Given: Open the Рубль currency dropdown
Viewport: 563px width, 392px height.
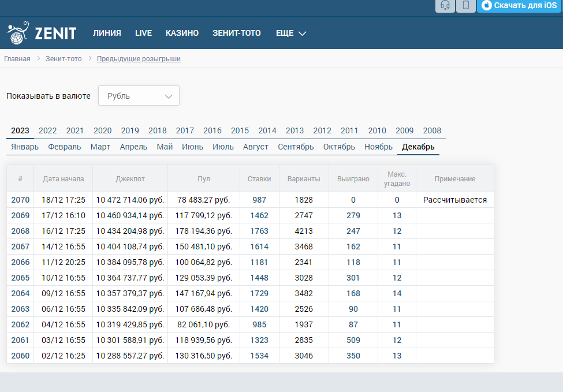Looking at the screenshot, I should 139,96.
